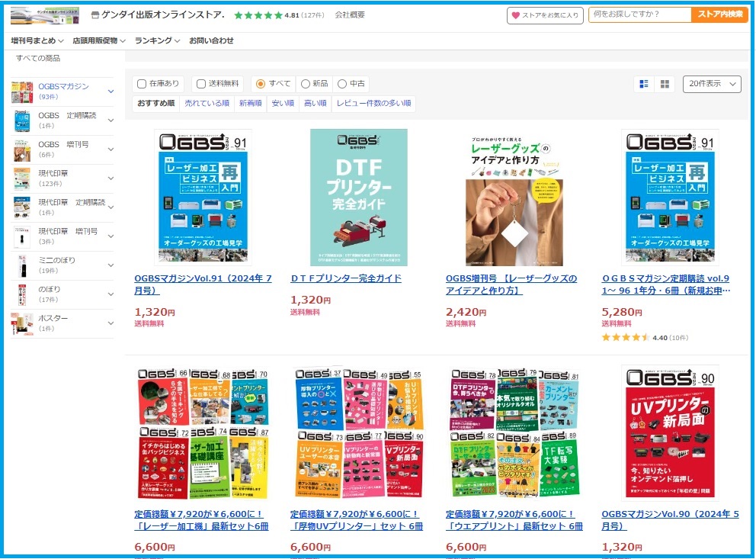The image size is (756, 559).
Task: Open the DTFプリンター完全ガイド cover thumbnail
Action: point(359,198)
